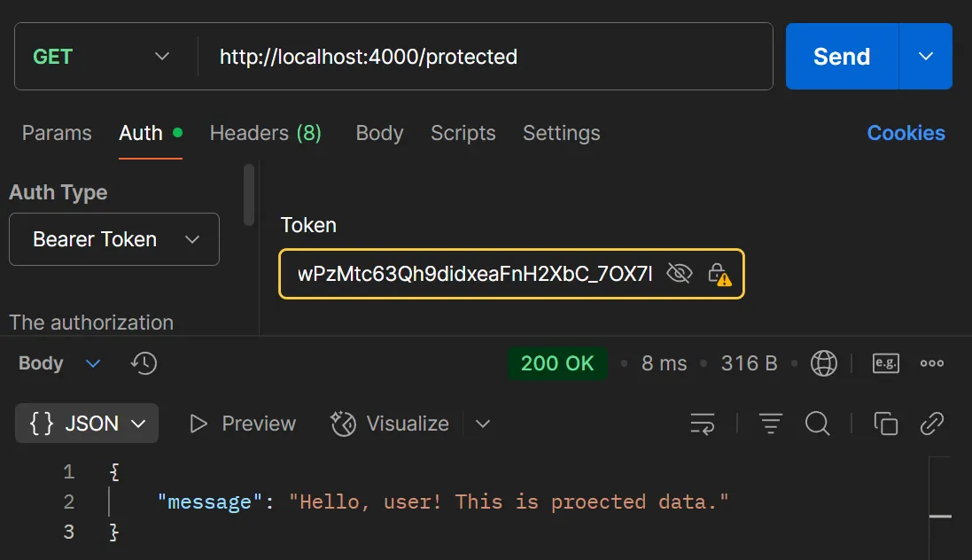Open the example response icon
This screenshot has width=972, height=560.
point(885,362)
